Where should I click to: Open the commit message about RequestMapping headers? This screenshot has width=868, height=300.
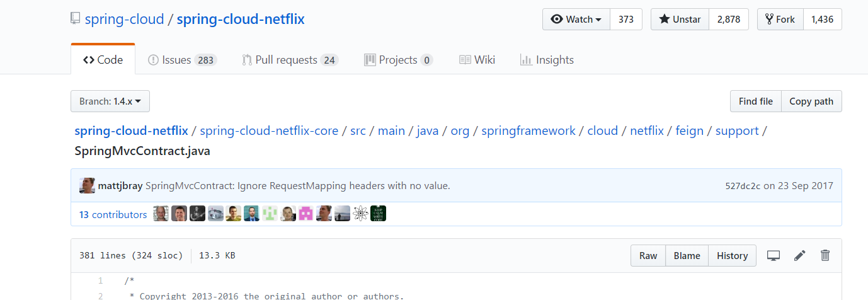[298, 186]
